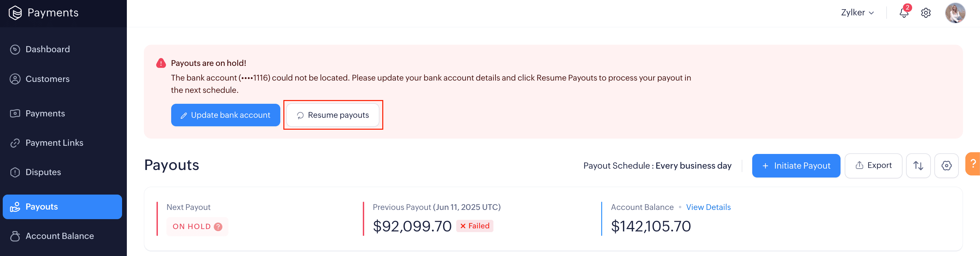Open the user profile avatar
The height and width of the screenshot is (256, 980).
pyautogui.click(x=955, y=13)
